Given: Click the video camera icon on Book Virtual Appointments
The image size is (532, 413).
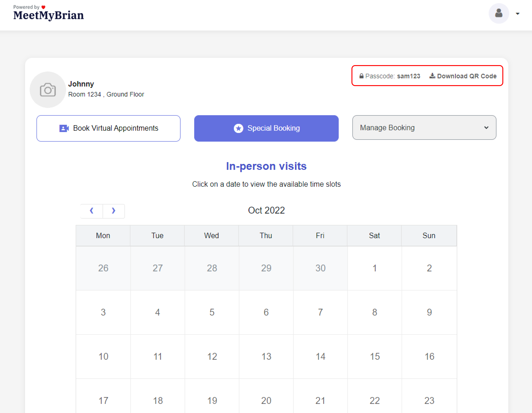Looking at the screenshot, I should tap(64, 128).
